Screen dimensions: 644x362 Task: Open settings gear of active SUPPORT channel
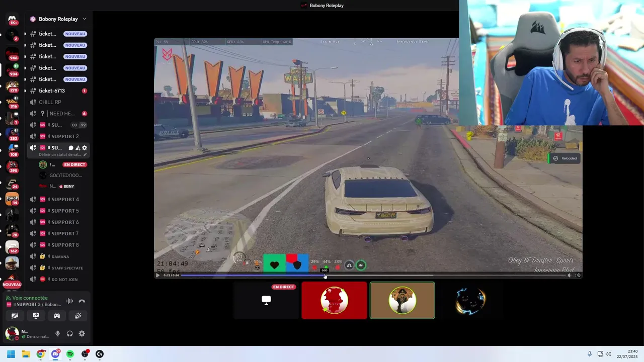click(85, 148)
